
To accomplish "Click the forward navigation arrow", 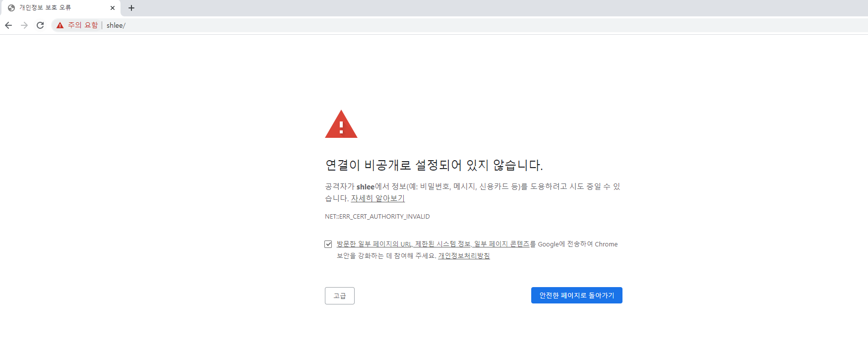I will [24, 25].
